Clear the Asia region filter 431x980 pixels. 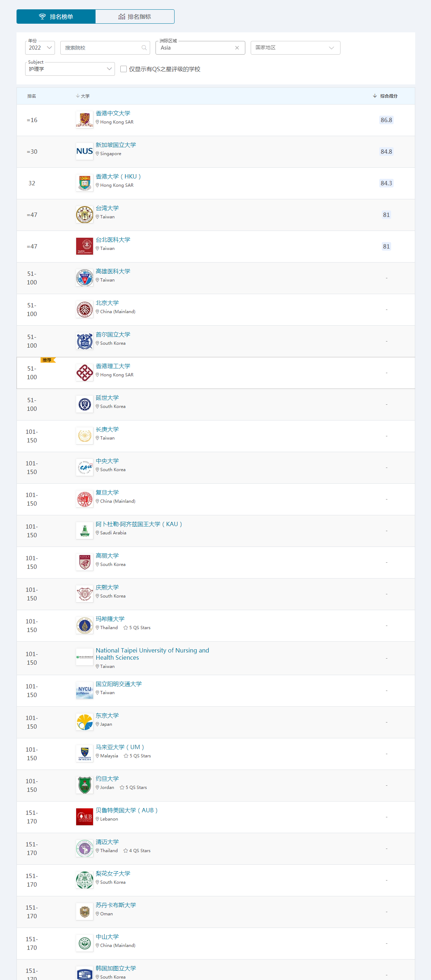tap(237, 48)
